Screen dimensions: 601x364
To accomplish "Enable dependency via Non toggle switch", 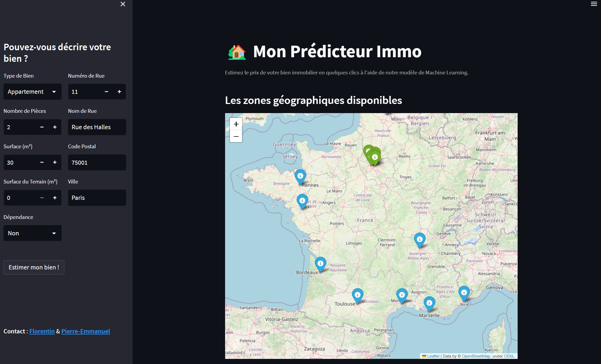I will click(x=32, y=233).
